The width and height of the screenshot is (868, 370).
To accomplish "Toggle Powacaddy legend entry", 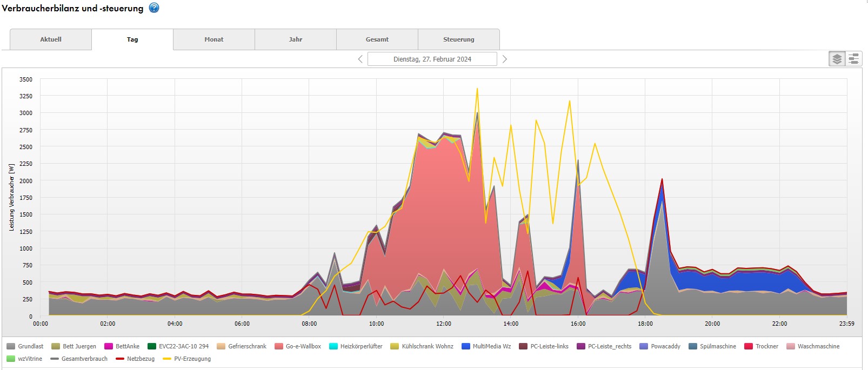I will [660, 346].
